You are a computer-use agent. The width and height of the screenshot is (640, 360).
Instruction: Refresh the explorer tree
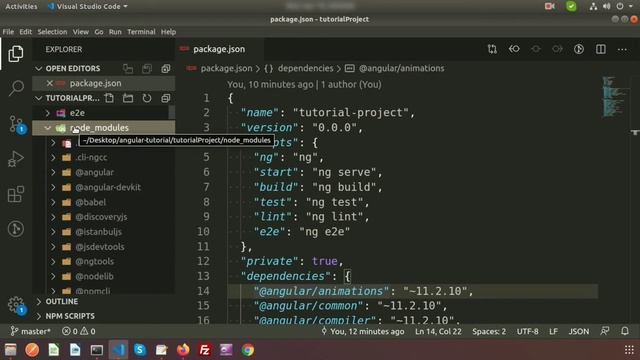tap(147, 98)
